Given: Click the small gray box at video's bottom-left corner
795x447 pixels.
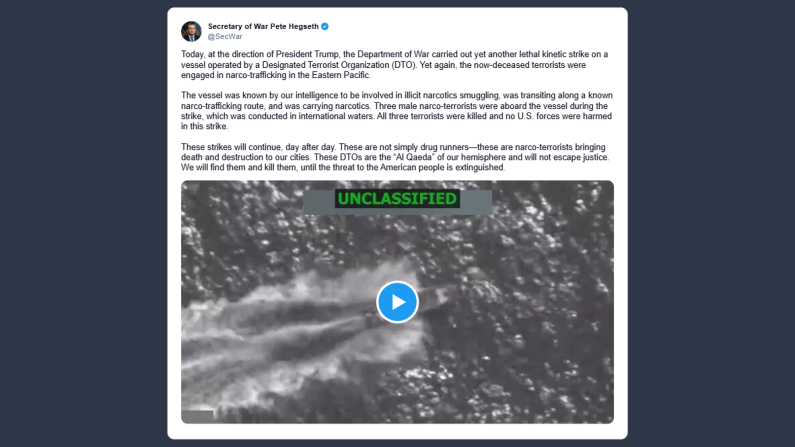Looking at the screenshot, I should tap(197, 417).
